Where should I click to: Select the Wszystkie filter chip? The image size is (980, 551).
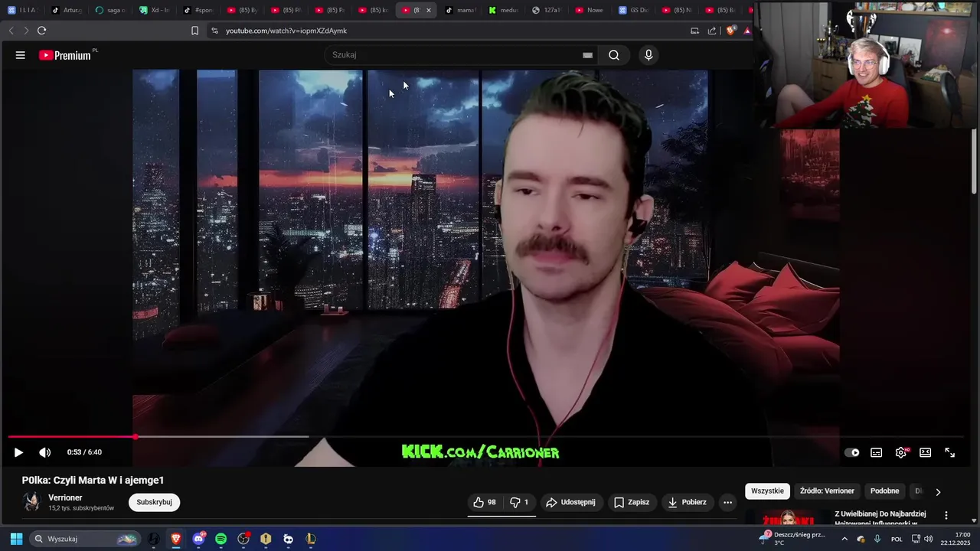tap(767, 491)
